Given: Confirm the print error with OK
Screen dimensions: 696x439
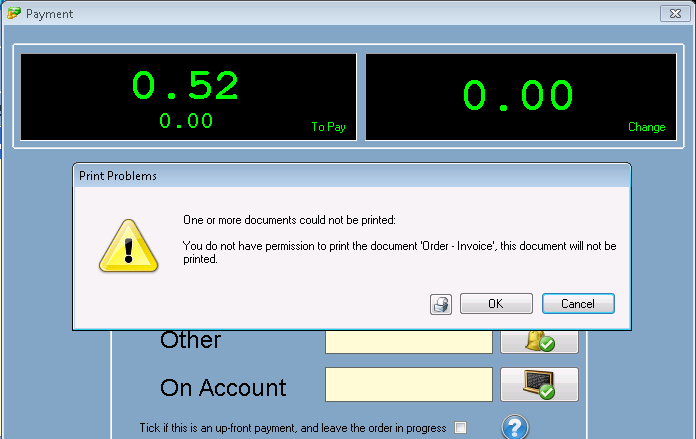Looking at the screenshot, I should pos(495,303).
